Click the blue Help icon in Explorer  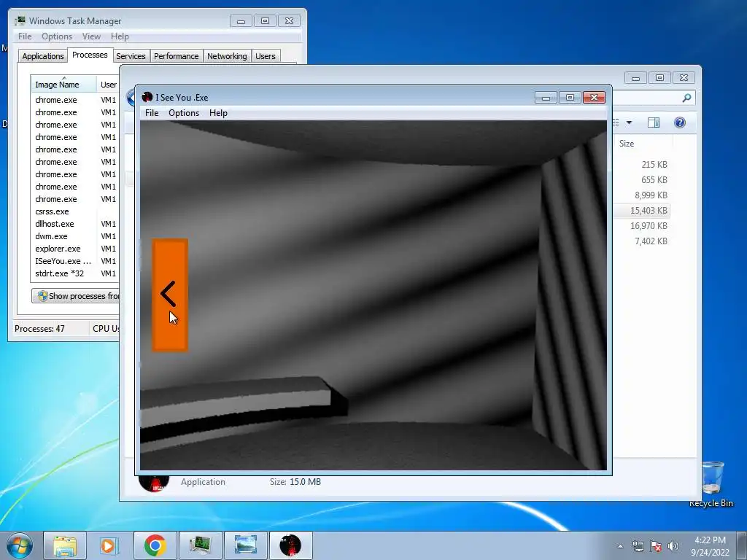[x=680, y=122]
